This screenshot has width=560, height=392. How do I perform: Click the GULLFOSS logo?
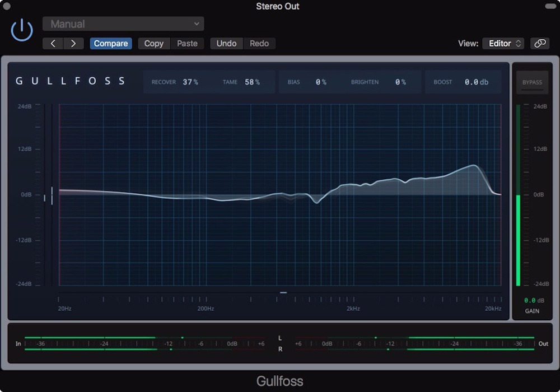(71, 81)
